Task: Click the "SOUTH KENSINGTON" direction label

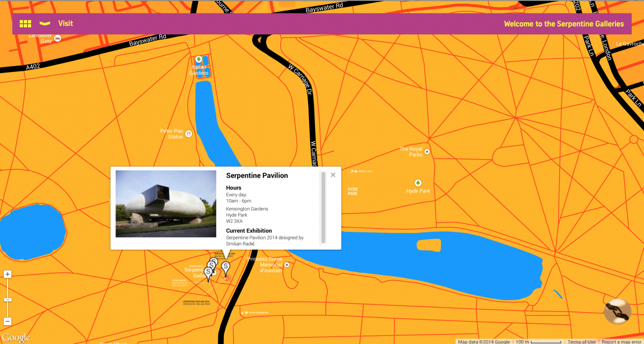Action: tap(259, 313)
